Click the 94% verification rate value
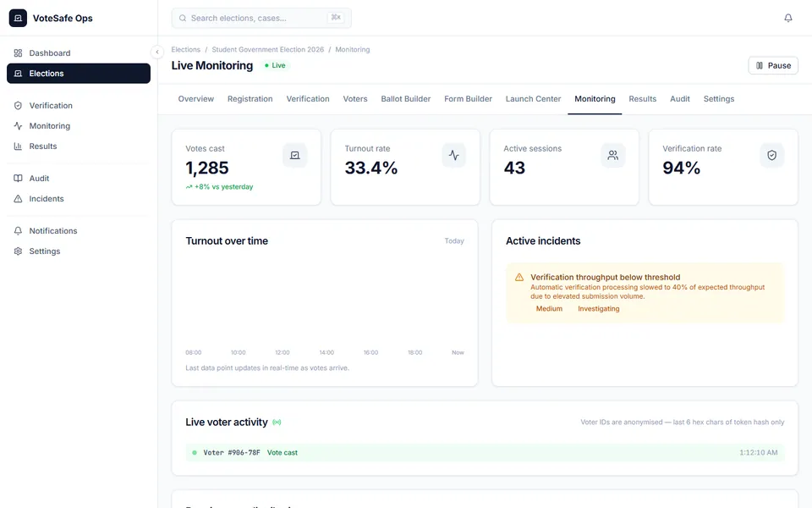 [682, 168]
